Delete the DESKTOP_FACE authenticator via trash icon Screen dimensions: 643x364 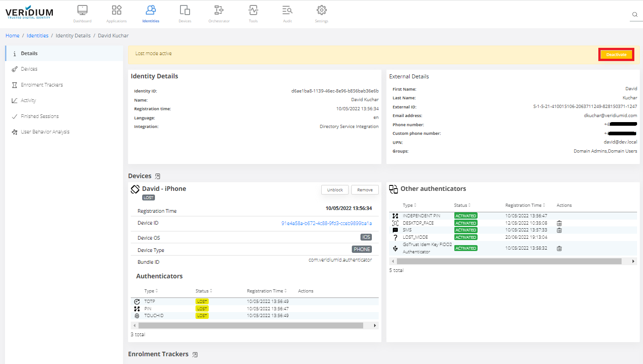pos(559,223)
